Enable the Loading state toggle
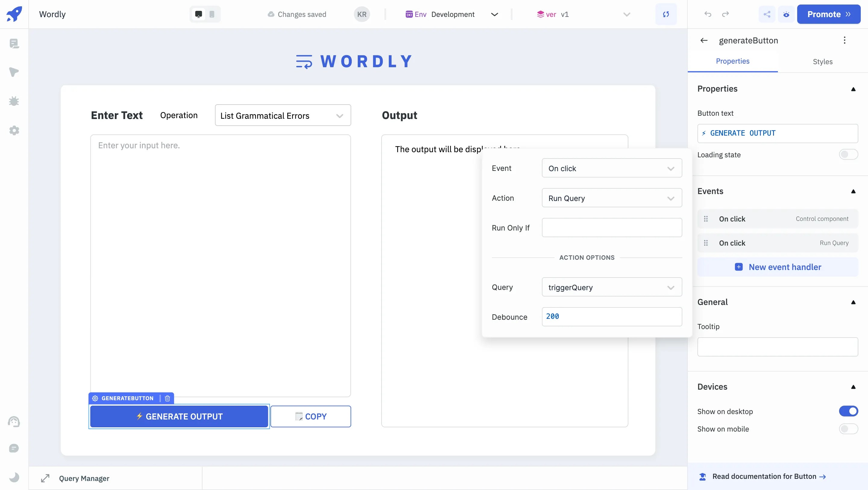 click(848, 155)
